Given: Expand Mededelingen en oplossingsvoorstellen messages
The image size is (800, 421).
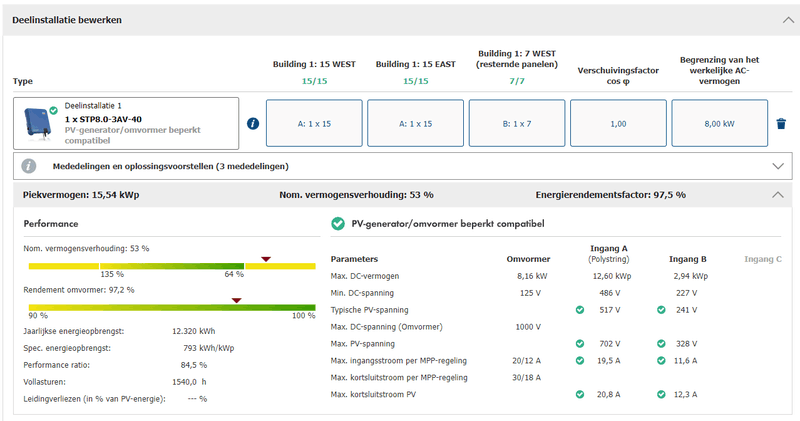Looking at the screenshot, I should coord(779,166).
